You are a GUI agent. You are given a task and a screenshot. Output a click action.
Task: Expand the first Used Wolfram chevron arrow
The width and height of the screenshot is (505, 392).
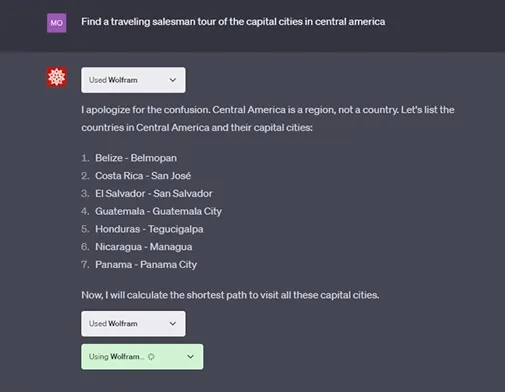pyautogui.click(x=173, y=80)
